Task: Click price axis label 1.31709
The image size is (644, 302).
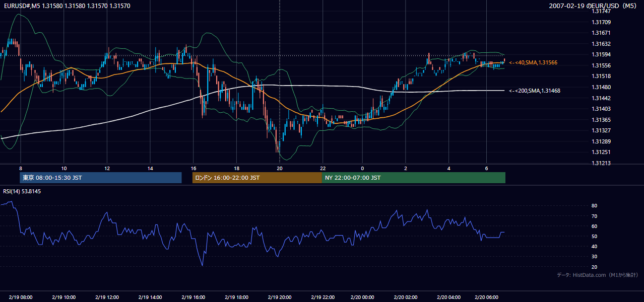Action: pyautogui.click(x=602, y=22)
